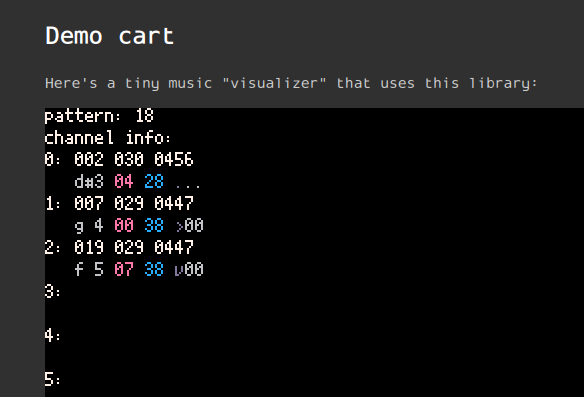Click channel 1 values 007 029 0447
Image resolution: width=584 pixels, height=397 pixels.
(134, 204)
